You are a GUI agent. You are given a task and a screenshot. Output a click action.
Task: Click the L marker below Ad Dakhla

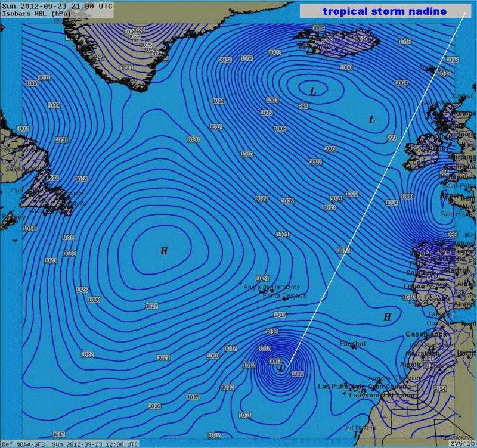pyautogui.click(x=356, y=435)
